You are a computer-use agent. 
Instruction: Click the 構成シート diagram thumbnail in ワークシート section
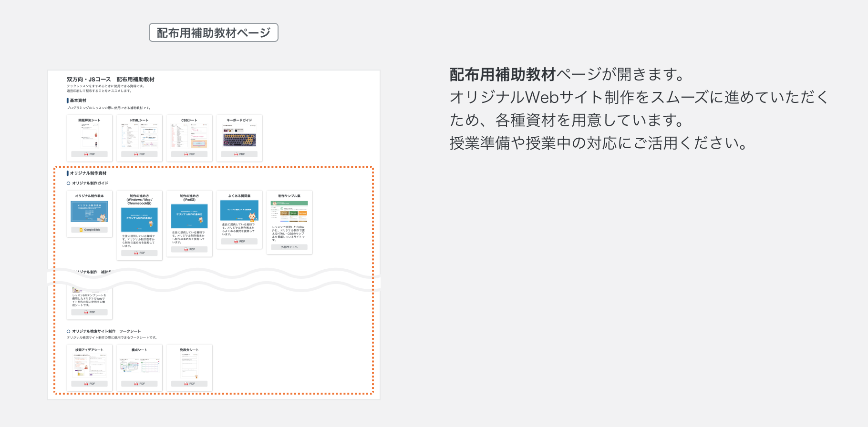coord(139,366)
